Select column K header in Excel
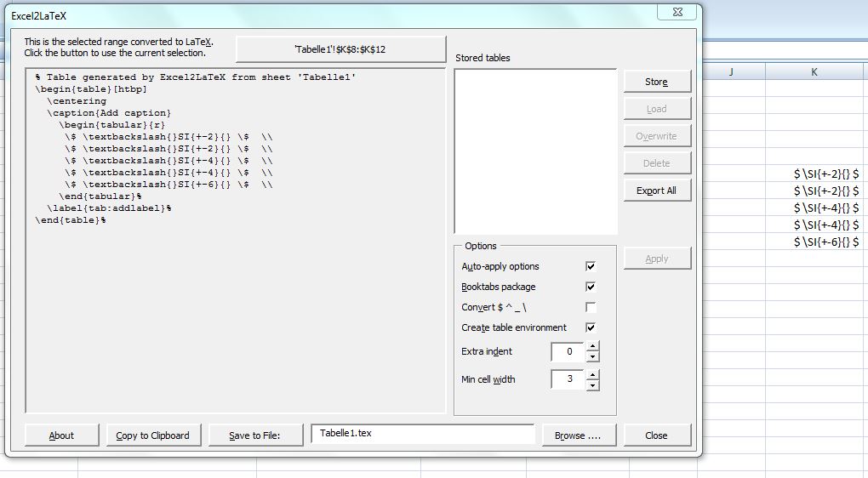The image size is (868, 478). click(814, 72)
